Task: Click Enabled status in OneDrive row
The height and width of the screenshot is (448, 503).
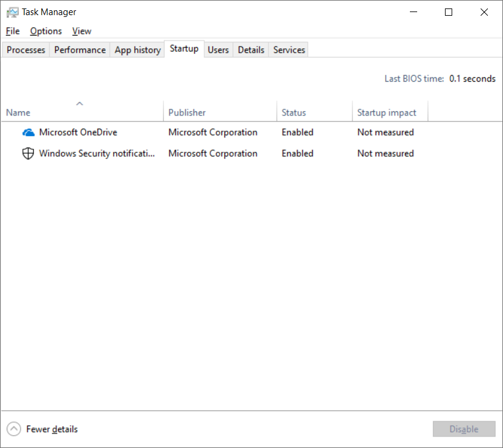Action: [297, 132]
